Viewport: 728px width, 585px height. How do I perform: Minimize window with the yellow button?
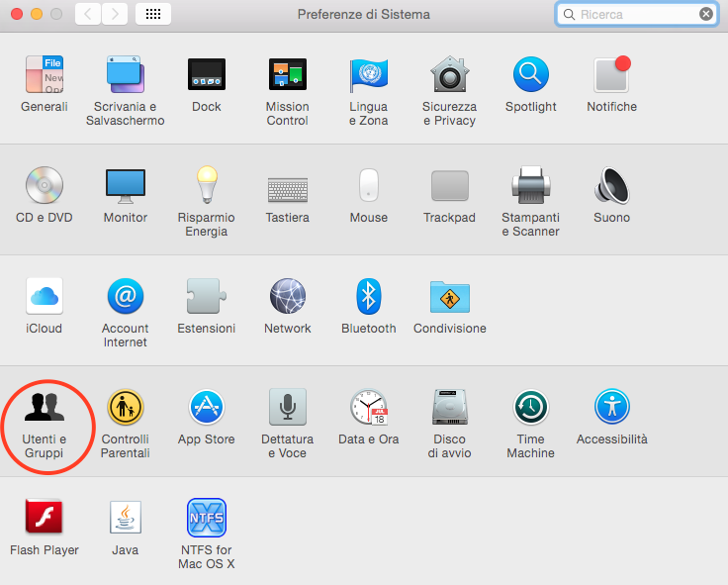tap(37, 14)
